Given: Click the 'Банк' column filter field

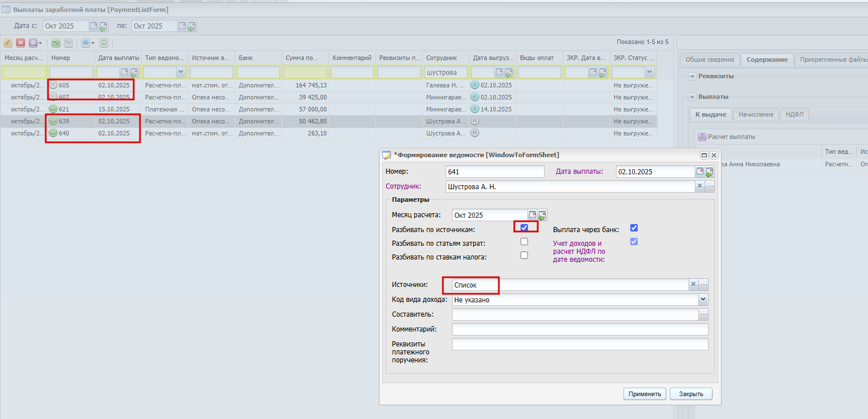Looking at the screenshot, I should click(x=259, y=72).
